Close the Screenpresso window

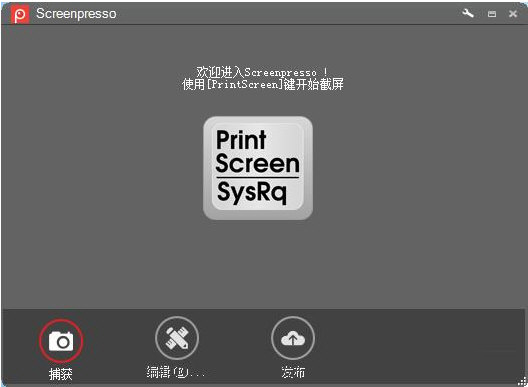[x=513, y=13]
